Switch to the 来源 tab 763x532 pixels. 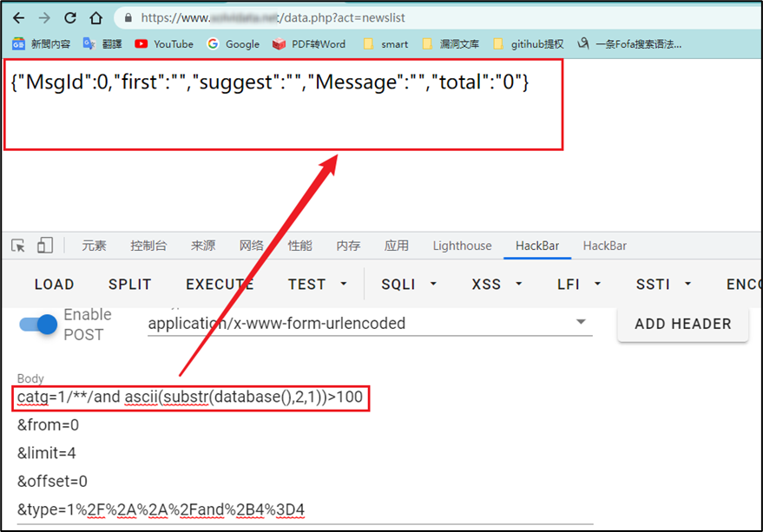tap(203, 246)
